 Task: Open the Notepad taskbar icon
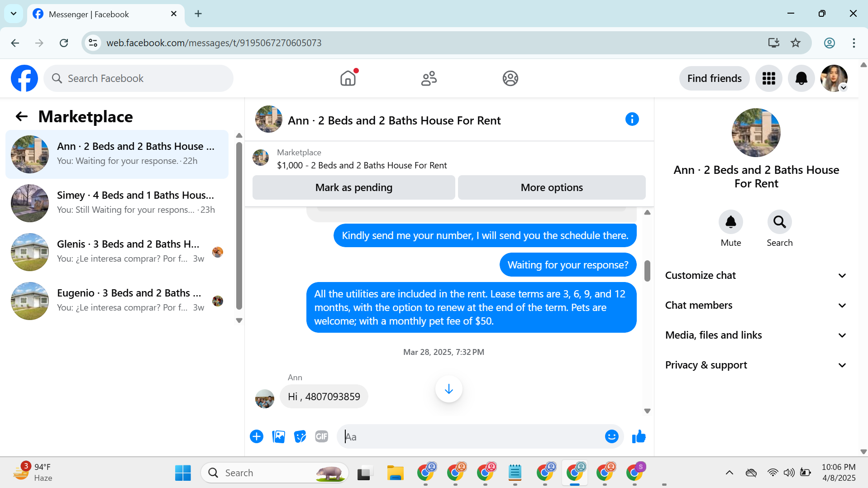coord(515,473)
